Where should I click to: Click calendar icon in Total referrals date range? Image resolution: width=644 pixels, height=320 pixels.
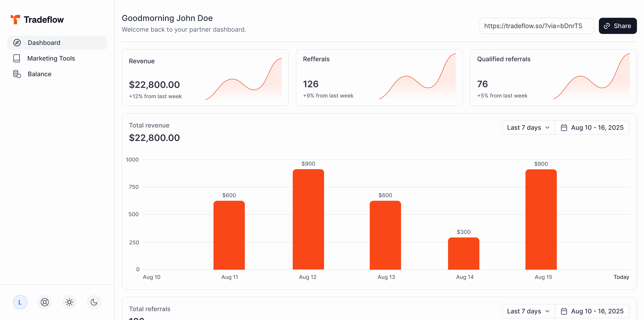564,311
